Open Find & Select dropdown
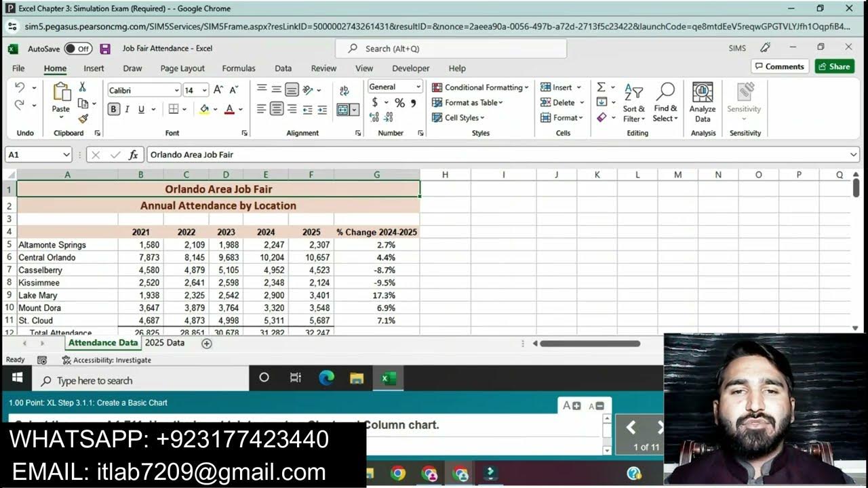 [665, 102]
